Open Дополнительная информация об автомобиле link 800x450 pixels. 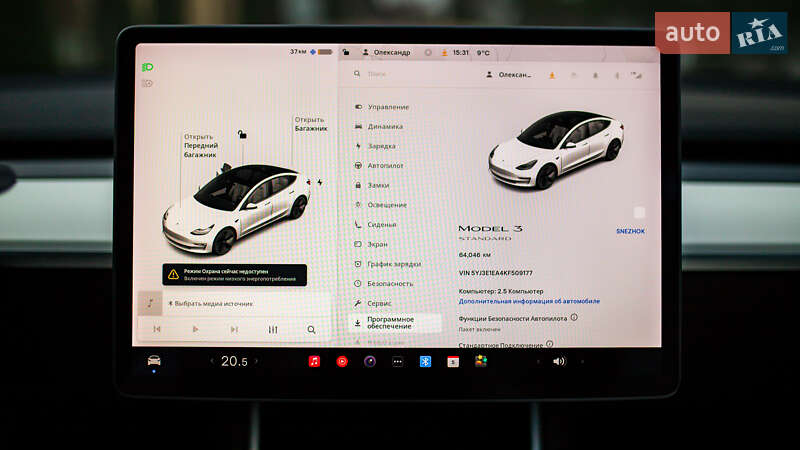click(529, 301)
